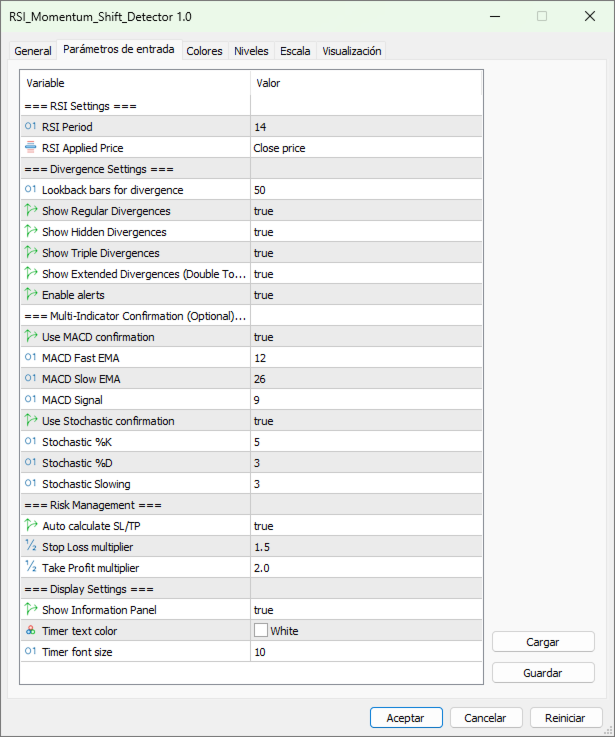615x737 pixels.
Task: Toggle the true value for Auto calculate SL/TP
Action: click(366, 526)
